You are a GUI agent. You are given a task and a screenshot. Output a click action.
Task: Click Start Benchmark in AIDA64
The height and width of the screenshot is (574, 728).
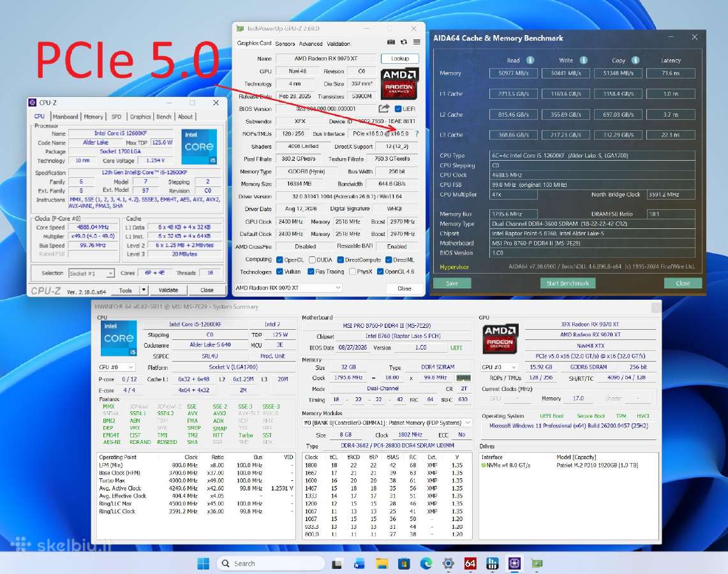[568, 283]
